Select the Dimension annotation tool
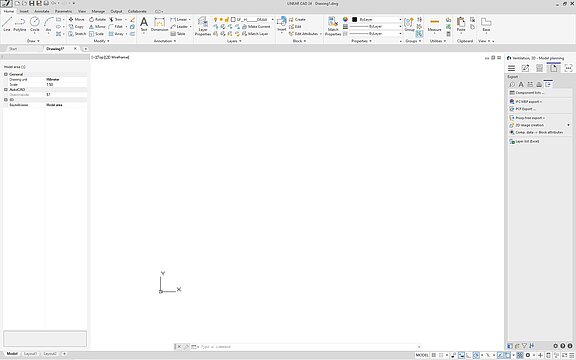The image size is (576, 360). pos(159,24)
